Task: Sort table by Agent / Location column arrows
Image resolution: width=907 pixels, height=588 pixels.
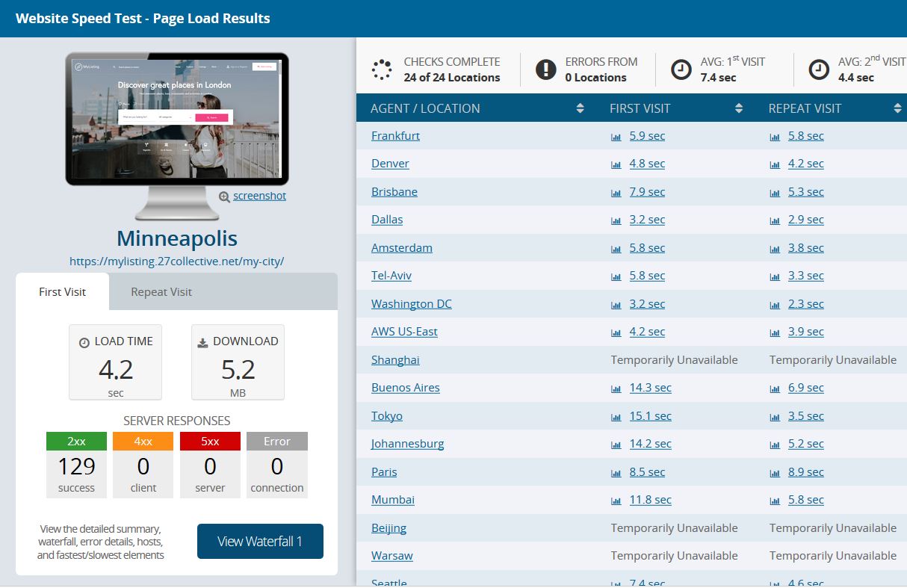Action: (x=580, y=108)
